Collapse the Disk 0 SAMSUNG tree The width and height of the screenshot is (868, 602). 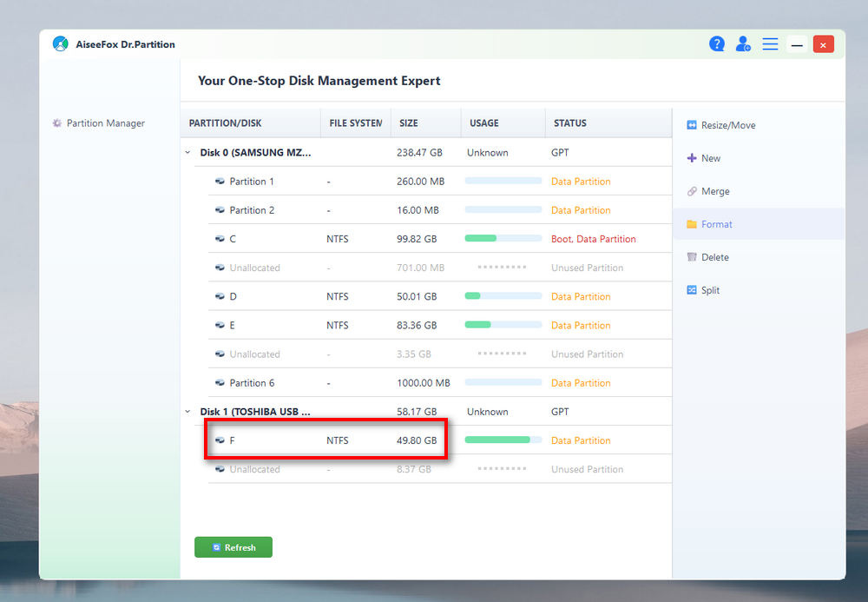[x=187, y=153]
